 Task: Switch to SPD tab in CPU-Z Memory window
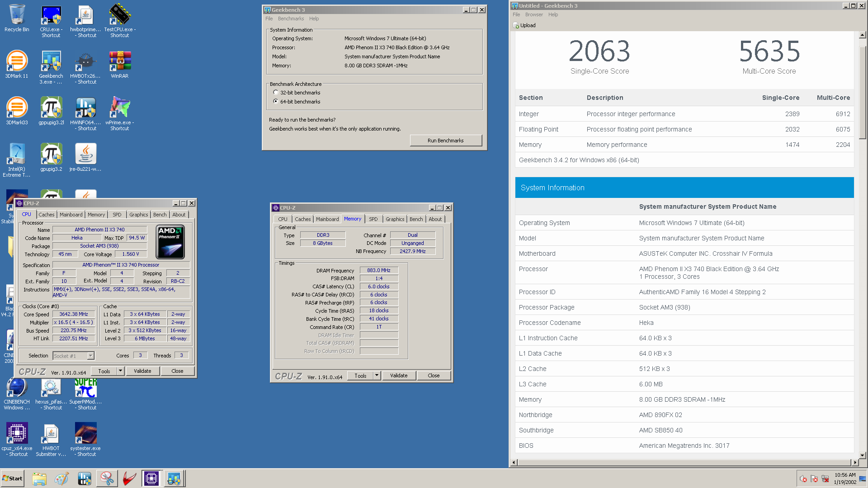(x=373, y=219)
